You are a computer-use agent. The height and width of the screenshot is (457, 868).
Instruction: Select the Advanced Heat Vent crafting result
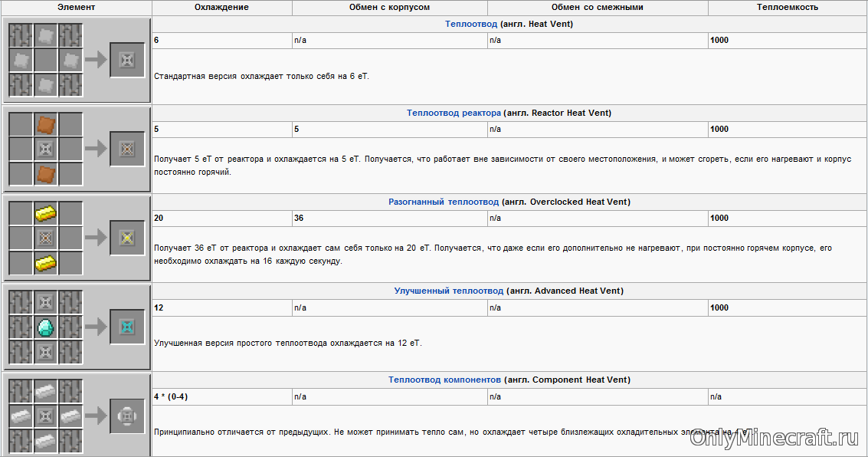(126, 327)
